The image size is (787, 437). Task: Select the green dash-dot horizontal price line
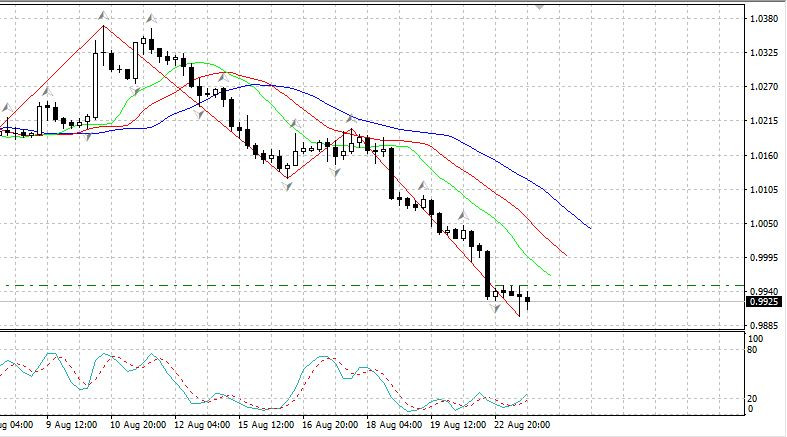[374, 285]
